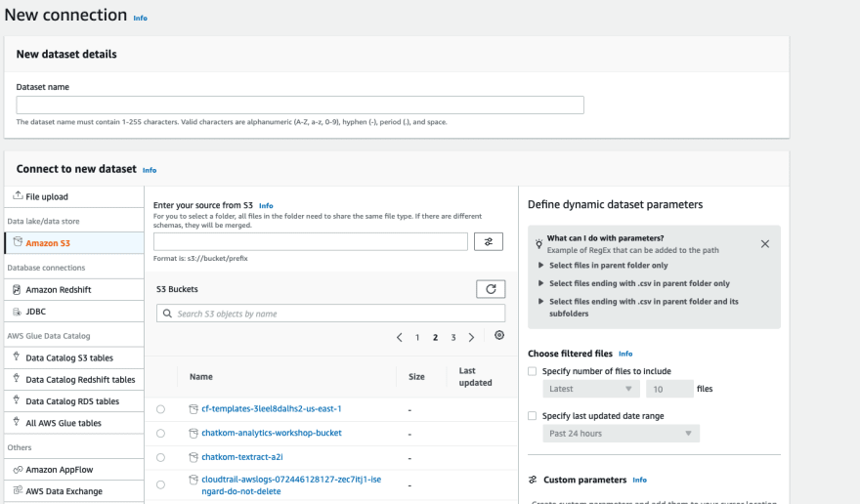
Task: Select the chatkom-textract-a2i radio button
Action: [160, 457]
